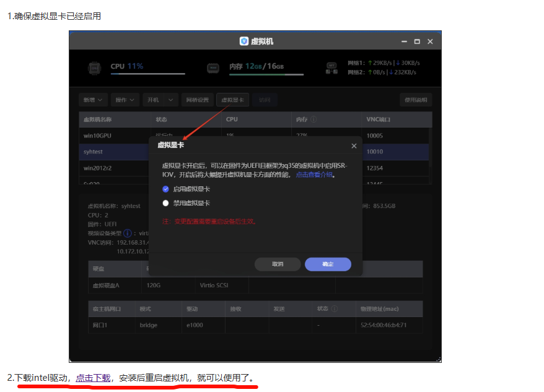Confirm with the 确定 button
Image resolution: width=544 pixels, height=392 pixels.
click(328, 264)
